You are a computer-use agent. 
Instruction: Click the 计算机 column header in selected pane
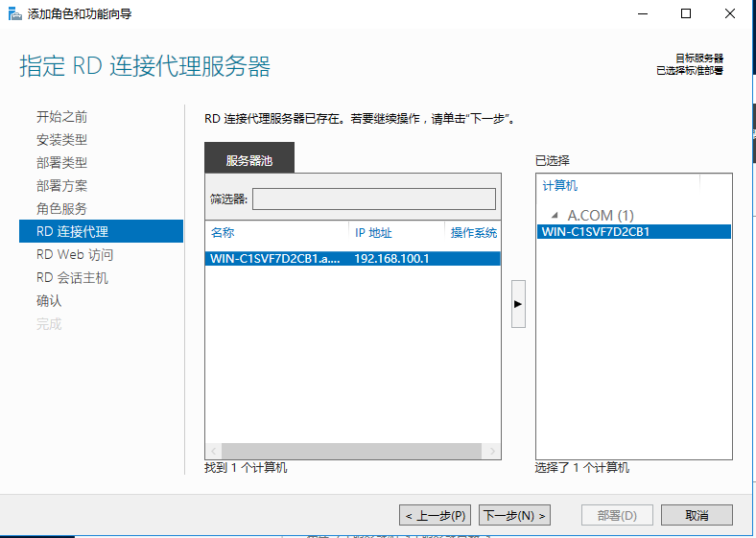(x=619, y=186)
